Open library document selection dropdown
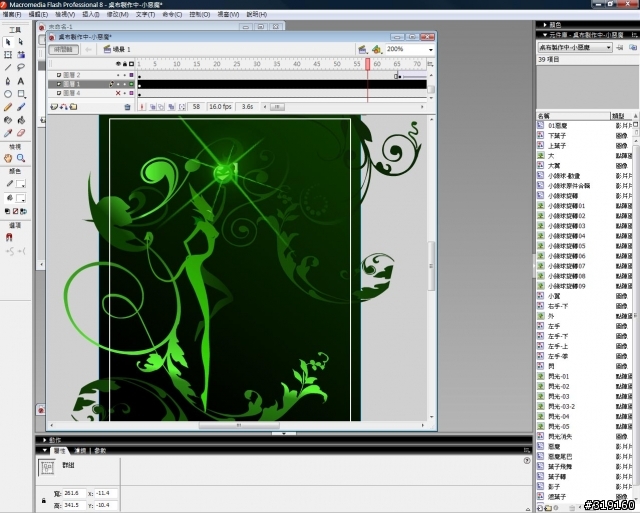Viewport: 640px width, 513px height. [x=575, y=47]
